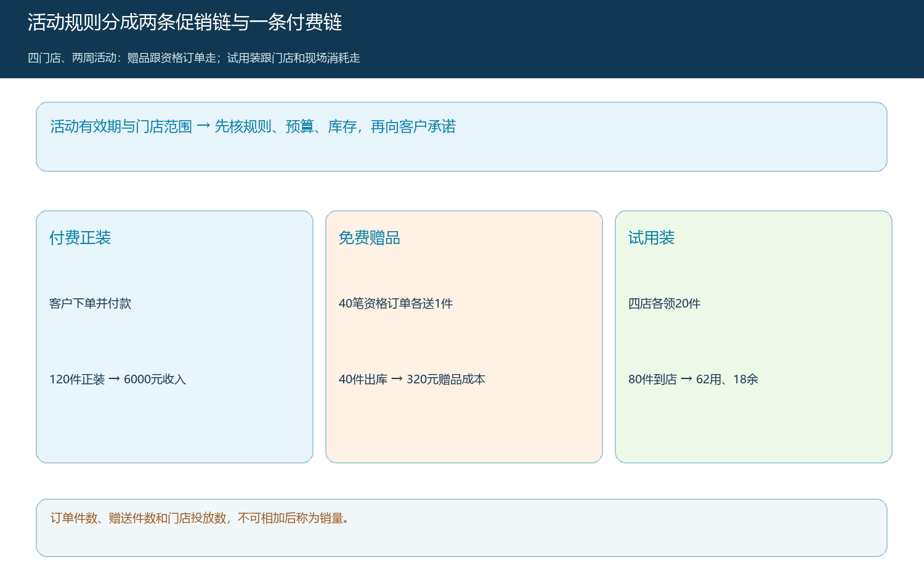Click the arrow in the 80件到店 line
924x567 pixels.
pyautogui.click(x=687, y=379)
